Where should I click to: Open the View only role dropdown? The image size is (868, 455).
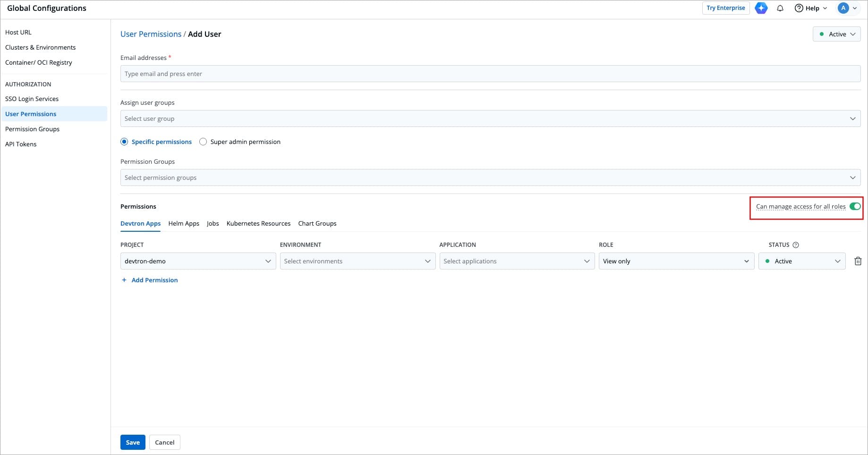[x=676, y=261]
